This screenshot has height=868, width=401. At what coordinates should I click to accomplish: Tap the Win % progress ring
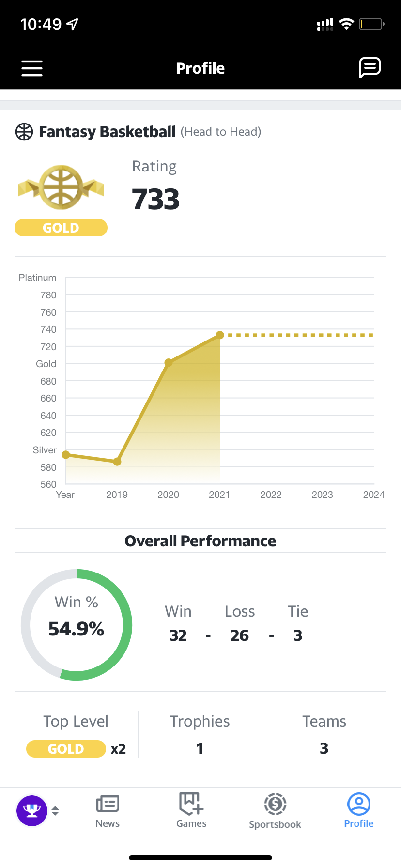(x=77, y=624)
